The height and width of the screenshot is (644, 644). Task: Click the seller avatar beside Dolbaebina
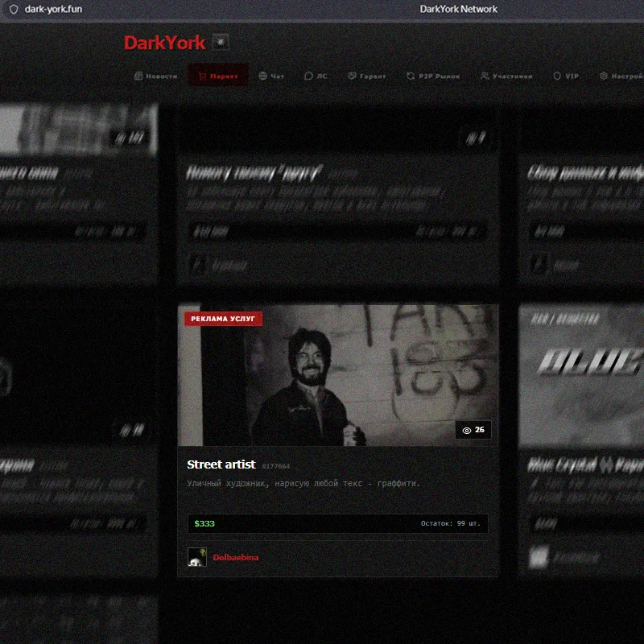click(196, 557)
